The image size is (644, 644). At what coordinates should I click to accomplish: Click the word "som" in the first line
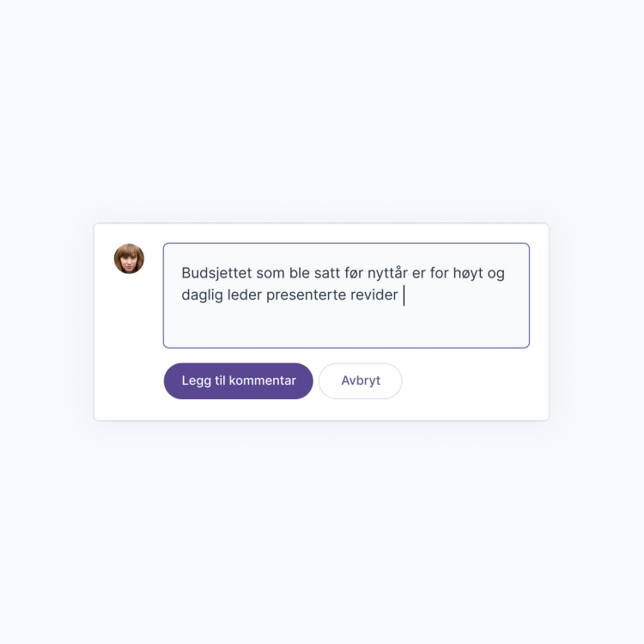[x=270, y=274]
